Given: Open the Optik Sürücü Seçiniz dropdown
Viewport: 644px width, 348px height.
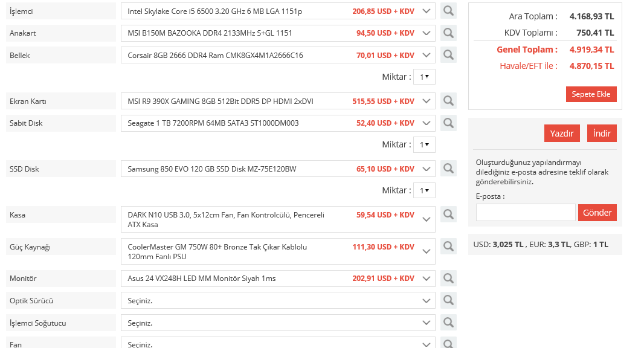Looking at the screenshot, I should pos(277,300).
